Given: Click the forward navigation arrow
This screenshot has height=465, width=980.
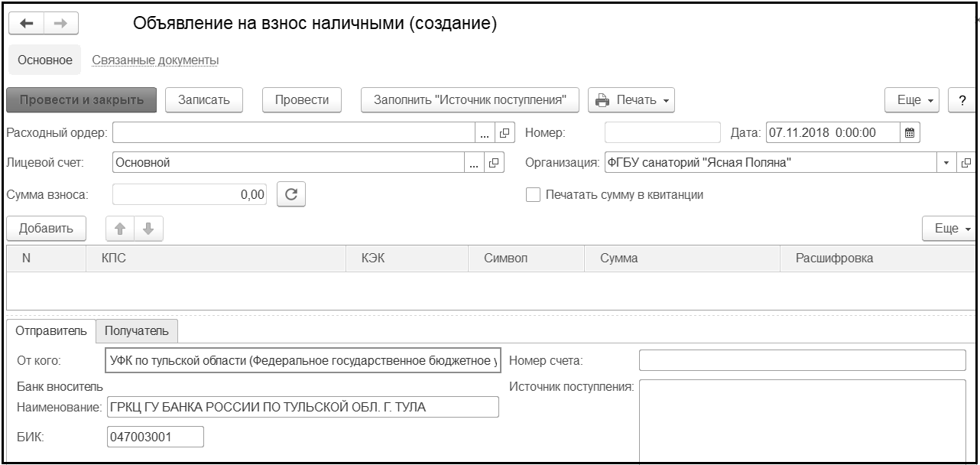Looking at the screenshot, I should [64, 24].
